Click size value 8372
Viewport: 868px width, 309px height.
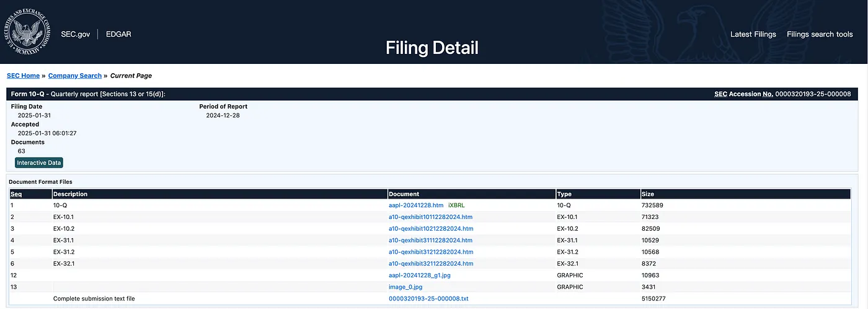[650, 264]
